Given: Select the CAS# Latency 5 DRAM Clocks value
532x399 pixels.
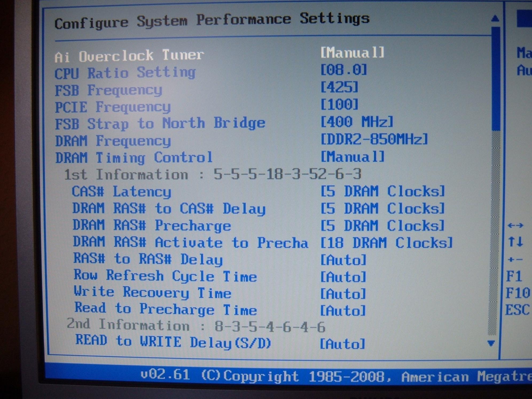Looking at the screenshot, I should 382,191.
